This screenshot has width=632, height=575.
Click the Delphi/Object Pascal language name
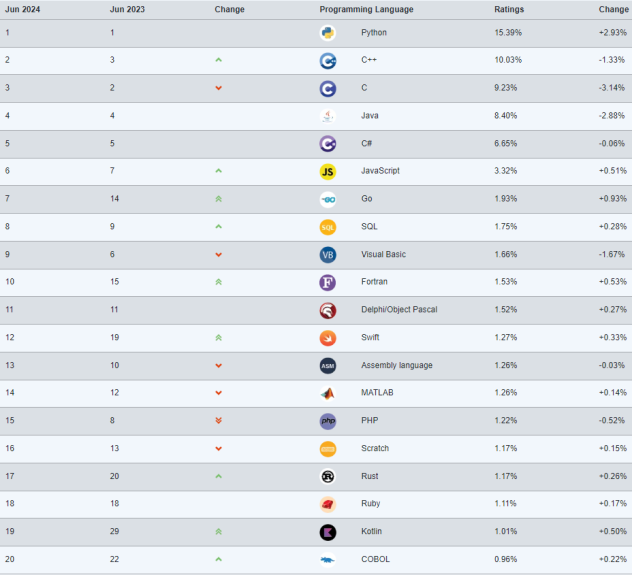coord(398,310)
